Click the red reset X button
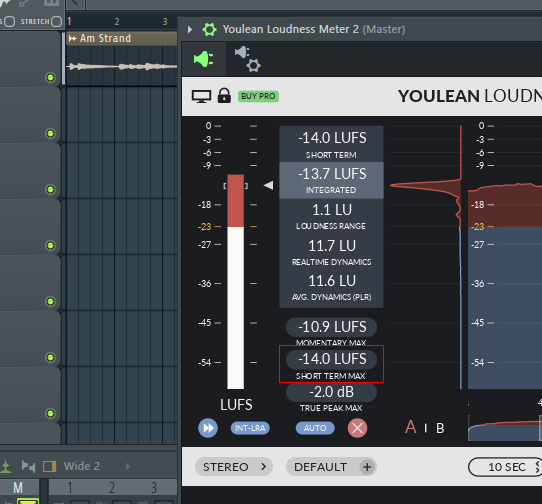Viewport: 542px width, 504px height. point(357,428)
